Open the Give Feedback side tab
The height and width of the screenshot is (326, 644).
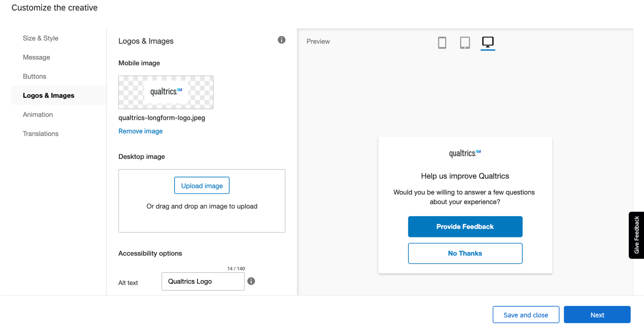point(636,235)
